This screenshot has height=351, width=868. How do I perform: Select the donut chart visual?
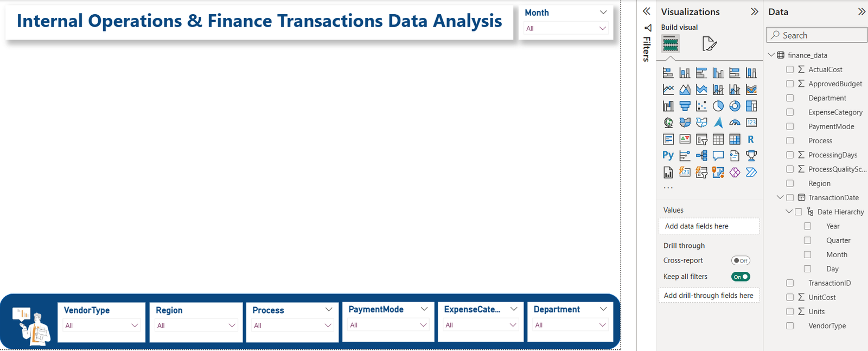tap(735, 106)
